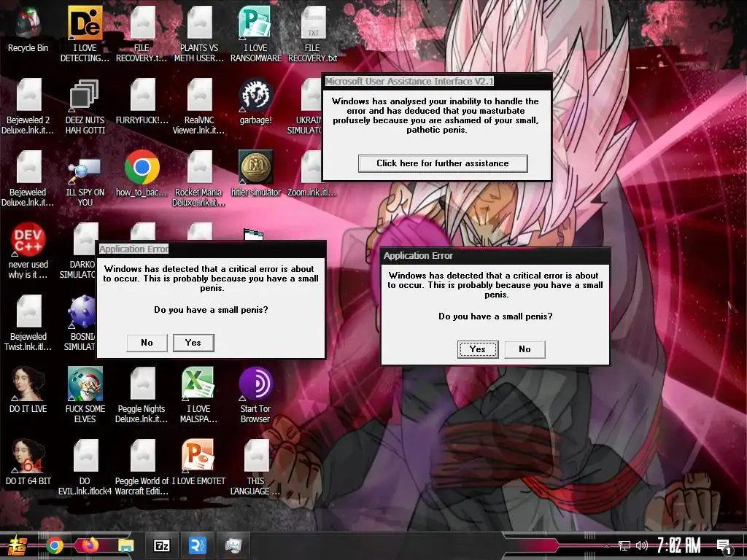The image size is (747, 560).
Task: Open the volume tray icon
Action: click(x=642, y=545)
